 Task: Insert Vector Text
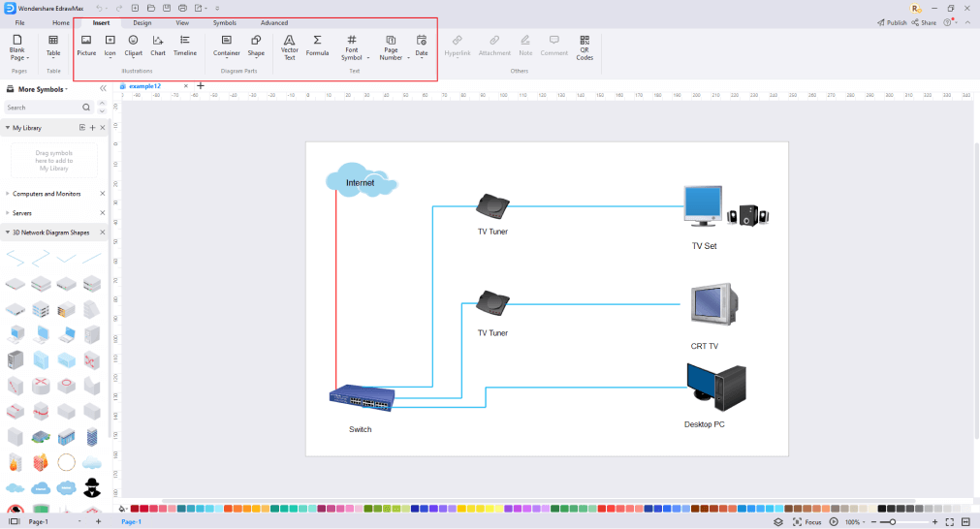[290, 47]
